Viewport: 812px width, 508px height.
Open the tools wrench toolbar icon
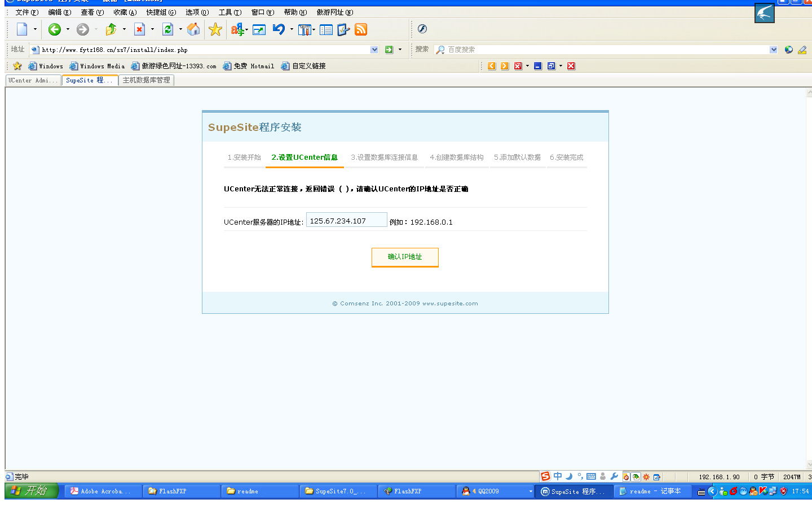[x=305, y=30]
